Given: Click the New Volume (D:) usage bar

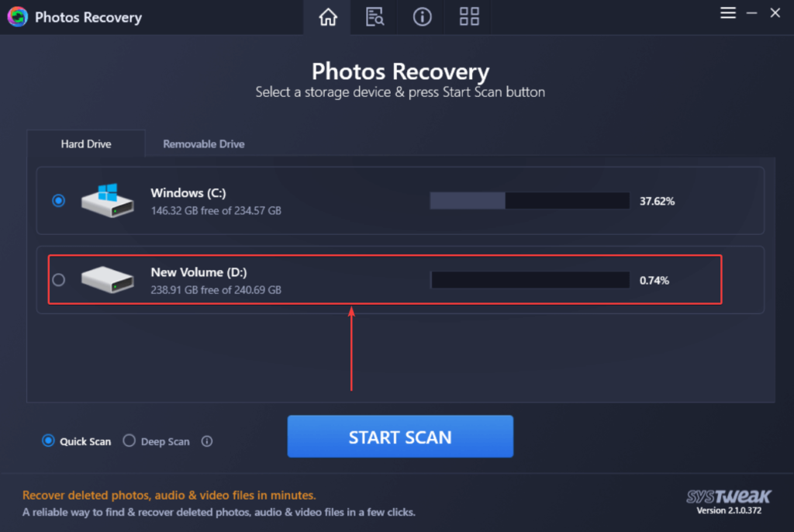Looking at the screenshot, I should coord(530,280).
